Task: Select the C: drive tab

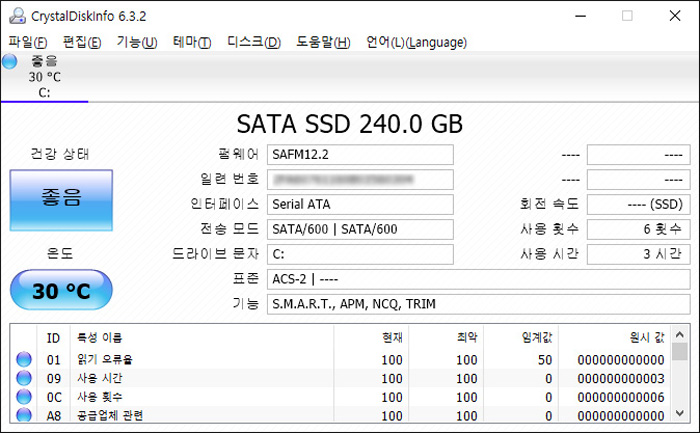Action: 44,77
